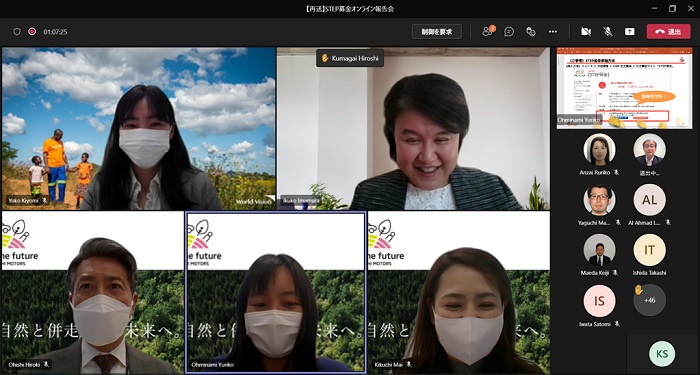Click the Ishida Takashi name label
Viewport: 700px width, 375px height.
pos(650,273)
